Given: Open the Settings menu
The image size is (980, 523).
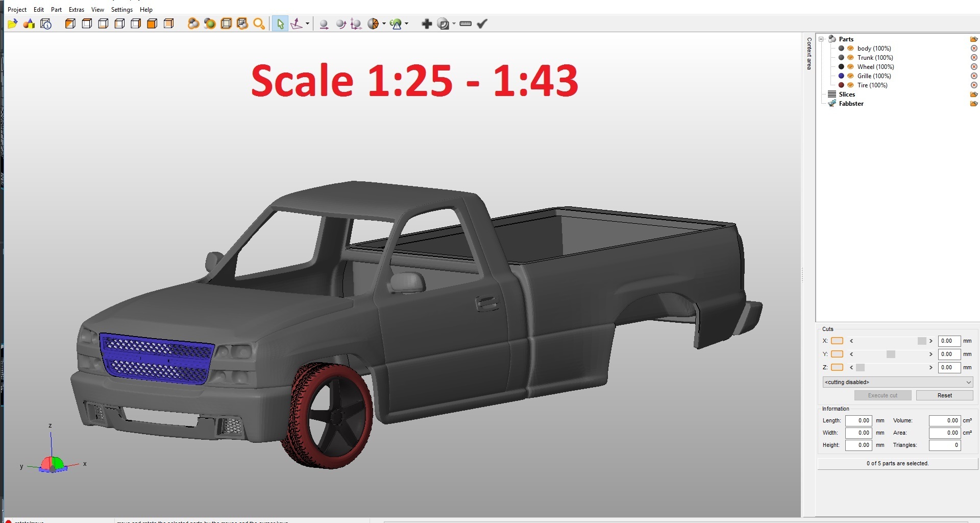Looking at the screenshot, I should [x=122, y=10].
